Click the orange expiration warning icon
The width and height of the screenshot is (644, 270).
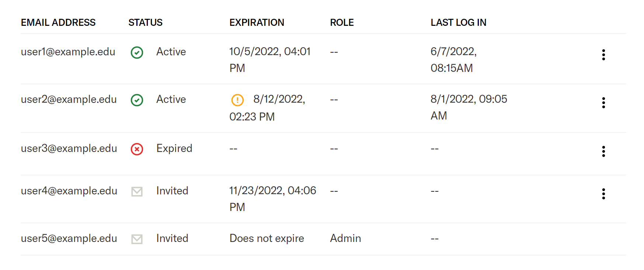[237, 100]
